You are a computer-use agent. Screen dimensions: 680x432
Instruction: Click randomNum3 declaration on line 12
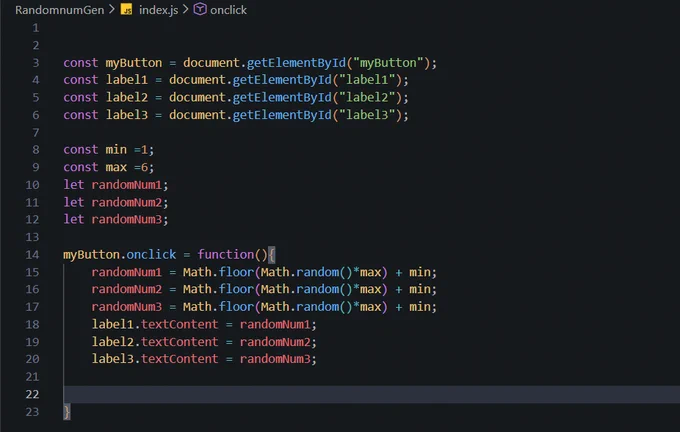click(x=127, y=219)
